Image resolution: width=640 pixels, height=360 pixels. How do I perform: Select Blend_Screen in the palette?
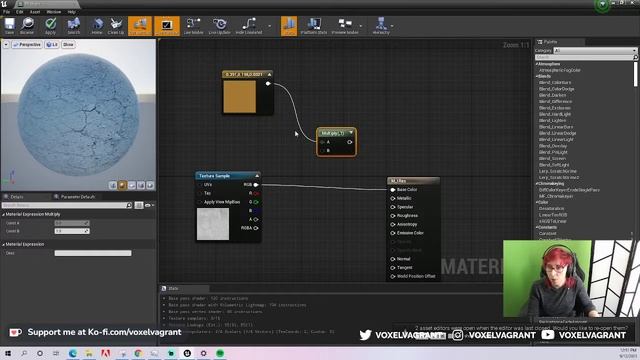click(552, 158)
